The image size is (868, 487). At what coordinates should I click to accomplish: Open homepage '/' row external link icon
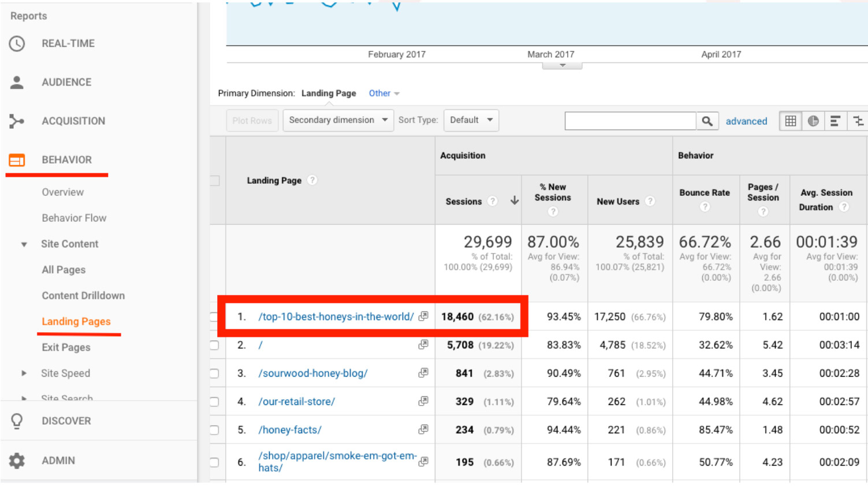tap(423, 344)
